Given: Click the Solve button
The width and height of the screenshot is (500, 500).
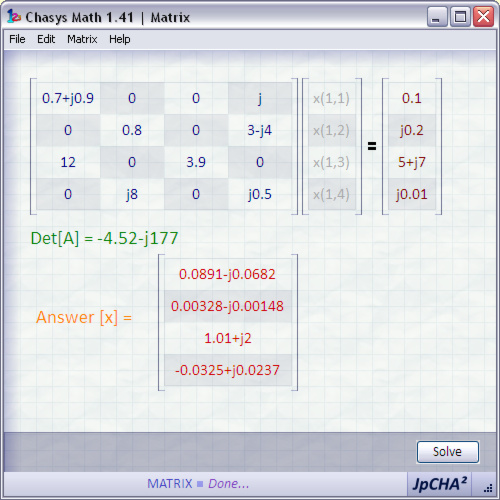Looking at the screenshot, I should pos(448,452).
